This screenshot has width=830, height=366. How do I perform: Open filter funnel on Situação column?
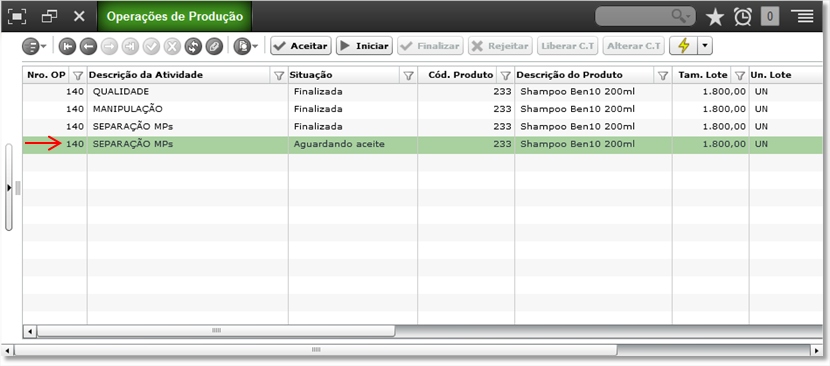pyautogui.click(x=408, y=76)
